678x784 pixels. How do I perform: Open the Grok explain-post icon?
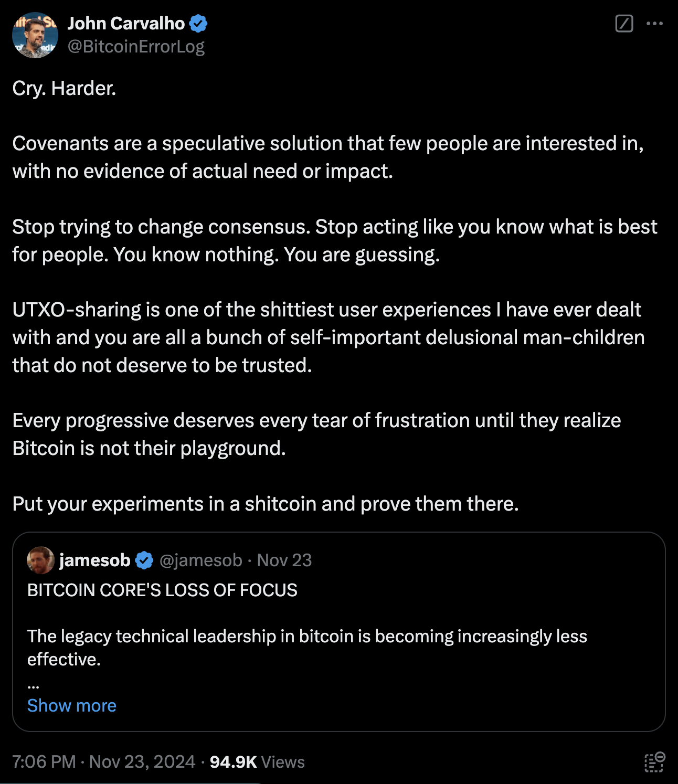tap(624, 24)
